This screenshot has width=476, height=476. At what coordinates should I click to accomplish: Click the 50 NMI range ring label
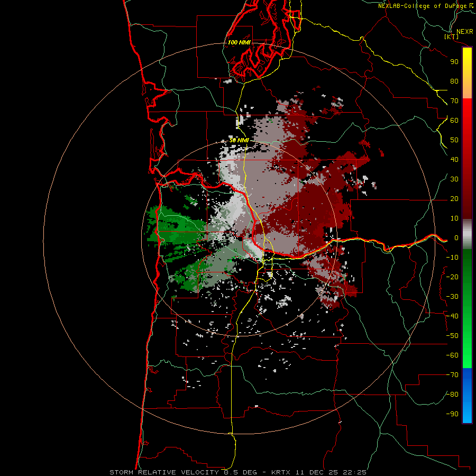[x=239, y=140]
